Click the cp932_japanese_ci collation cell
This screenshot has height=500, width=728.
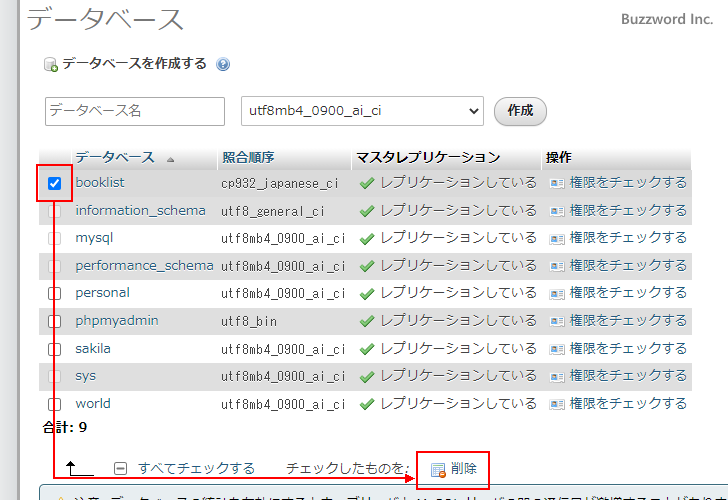[x=280, y=183]
